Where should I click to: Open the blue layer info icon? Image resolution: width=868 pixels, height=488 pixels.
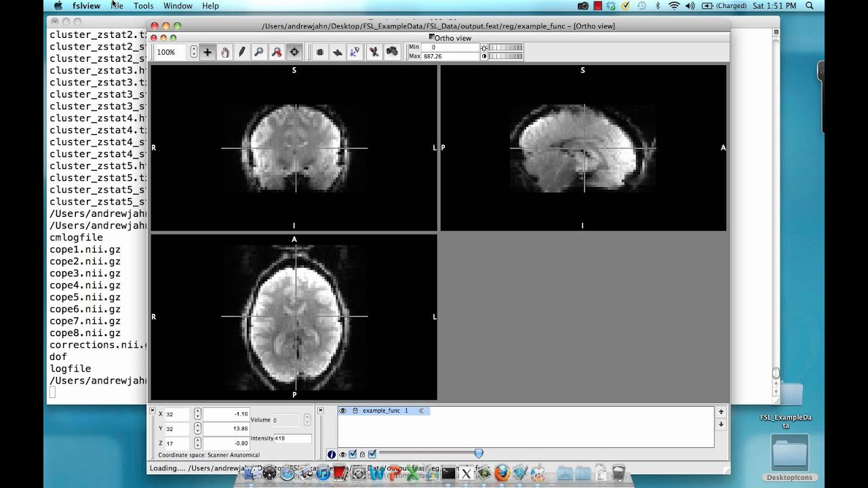(x=332, y=455)
